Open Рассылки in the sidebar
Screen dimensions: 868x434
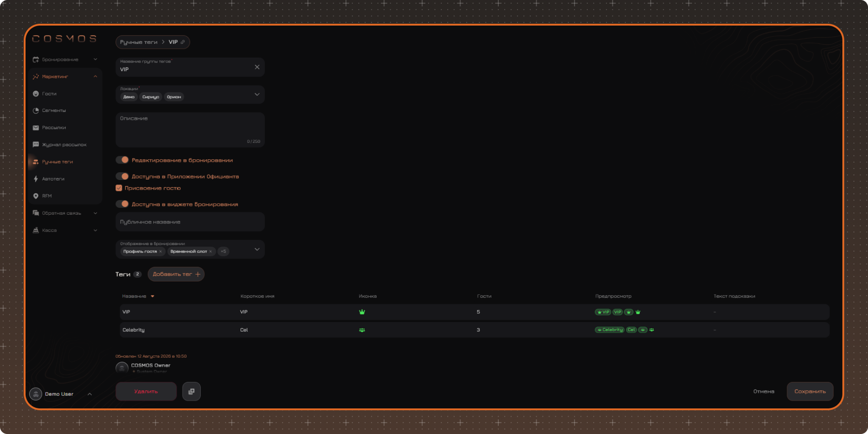[x=54, y=128]
